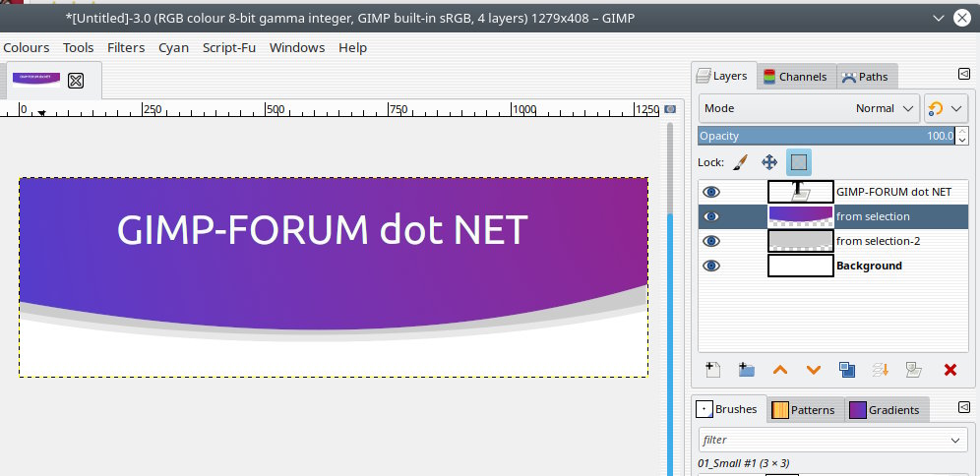980x476 pixels.
Task: Create a new layer group icon
Action: (746, 369)
